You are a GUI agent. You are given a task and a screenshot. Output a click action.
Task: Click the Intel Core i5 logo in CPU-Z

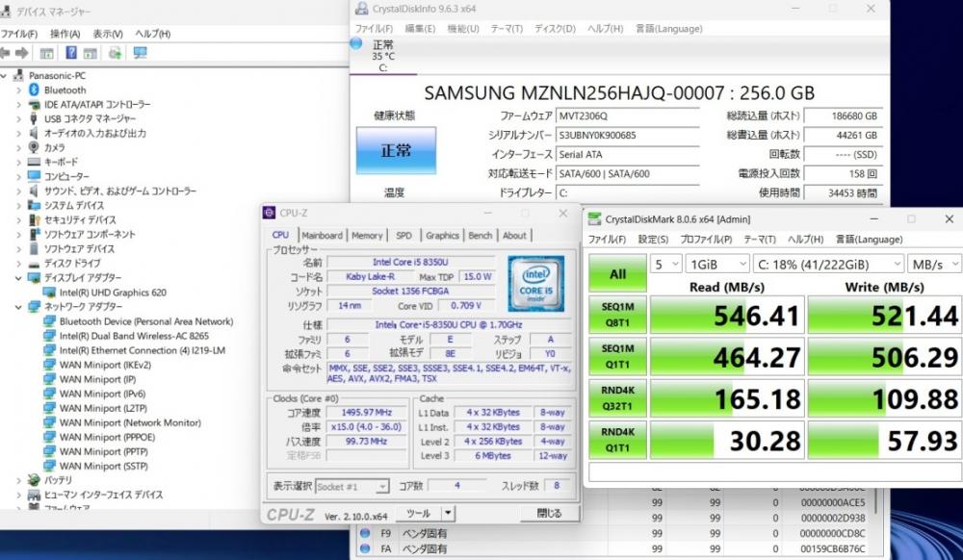pyautogui.click(x=535, y=284)
